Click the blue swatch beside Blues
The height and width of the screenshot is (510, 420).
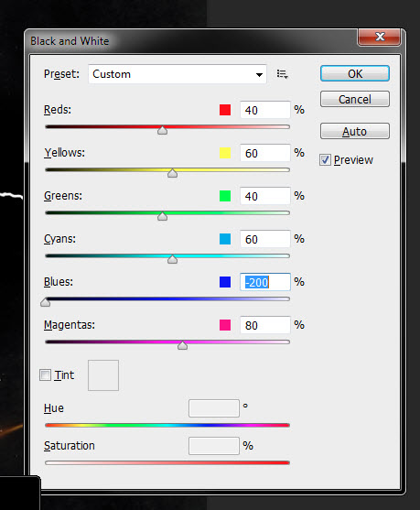[225, 282]
